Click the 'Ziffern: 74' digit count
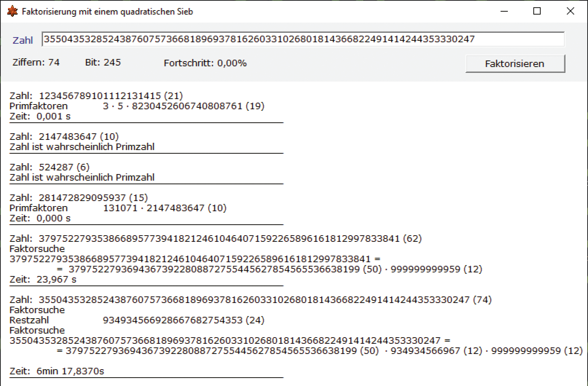 36,62
